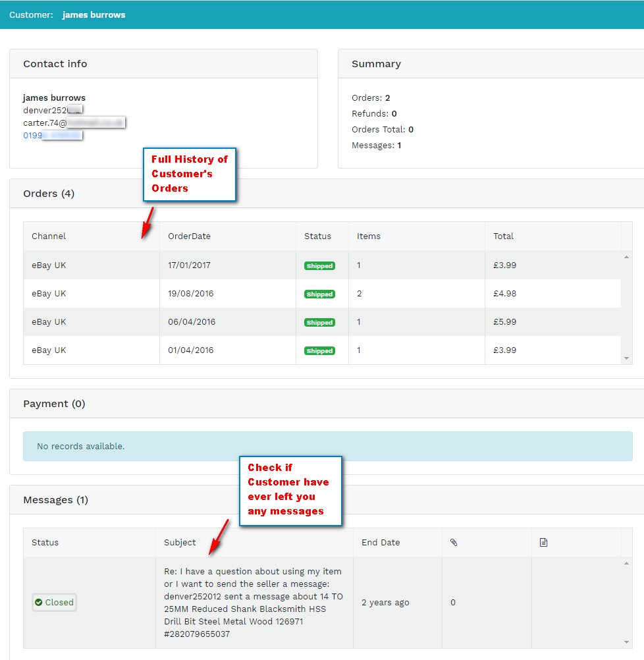The image size is (644, 660).
Task: Sort messages by End Date header
Action: coord(381,543)
